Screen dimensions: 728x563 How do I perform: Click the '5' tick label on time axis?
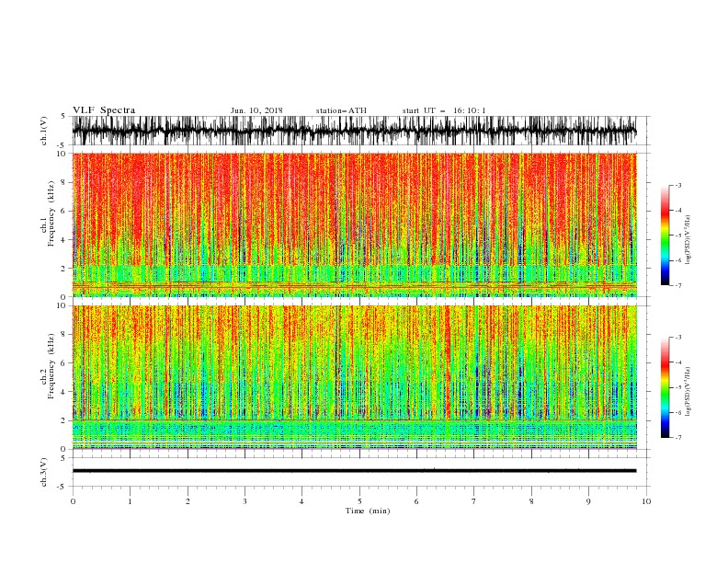coord(359,501)
